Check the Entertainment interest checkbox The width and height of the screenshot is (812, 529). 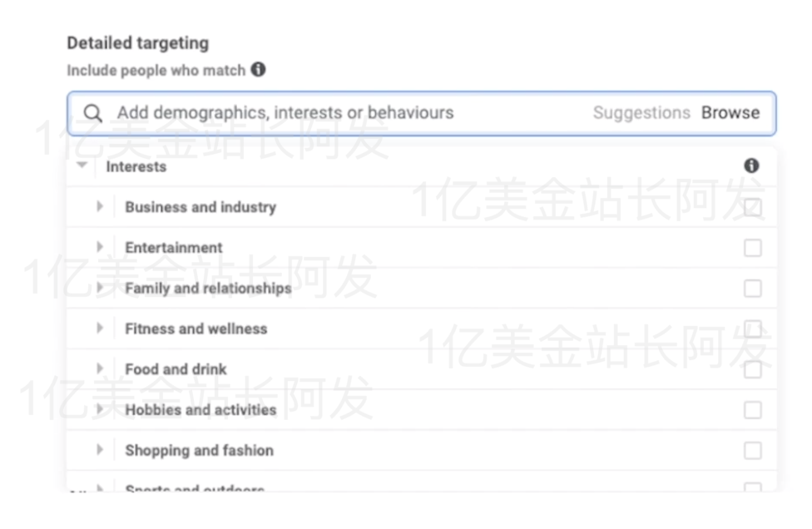[753, 246]
